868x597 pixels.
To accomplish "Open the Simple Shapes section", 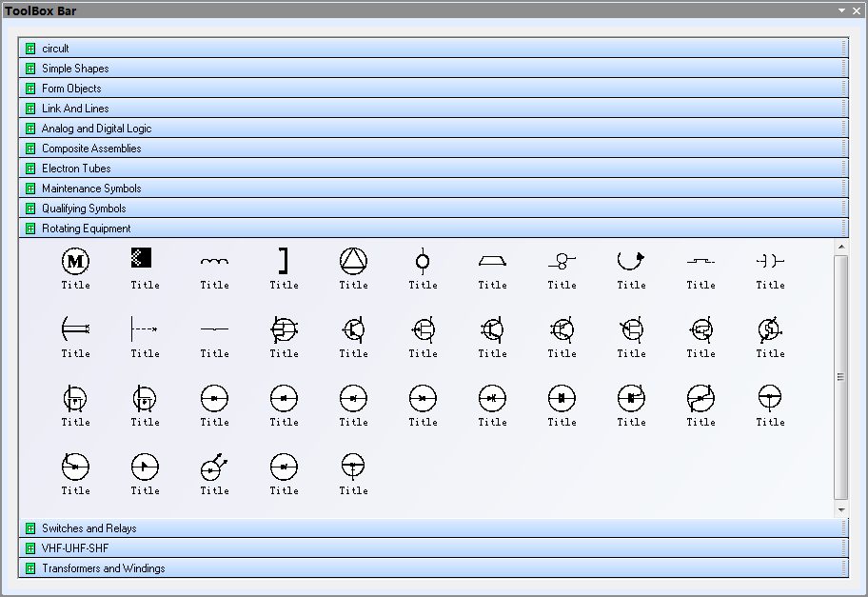I will point(75,69).
